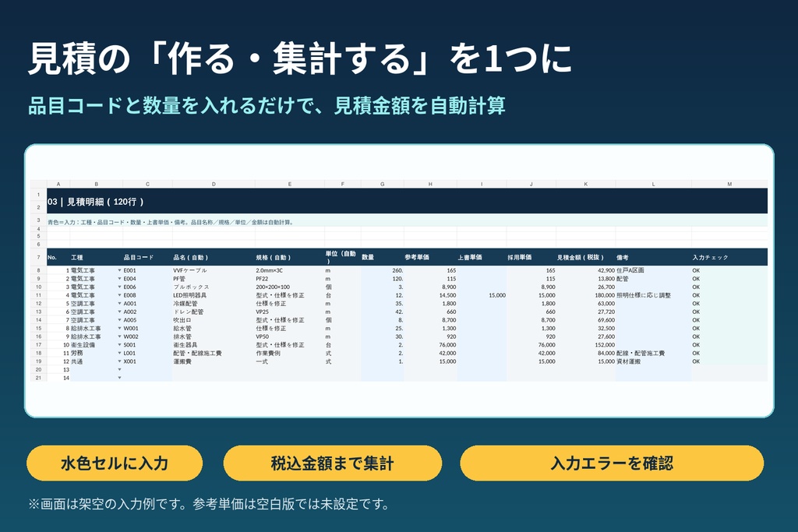This screenshot has height=532, width=798.
Task: Click the 入力エラーを確認 yellow button
Action: (612, 463)
